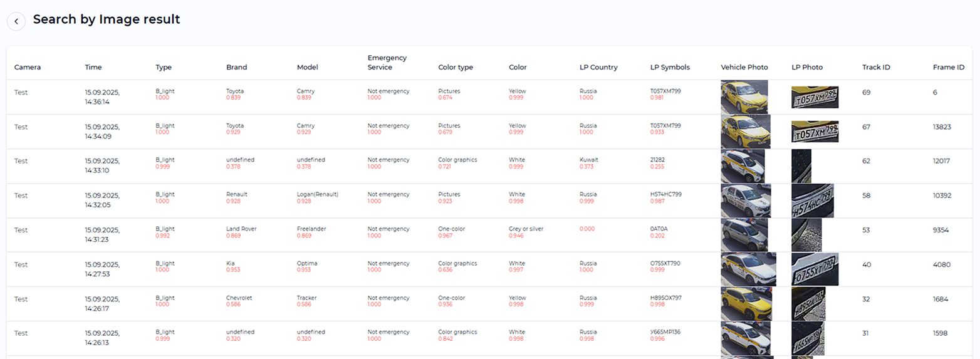The height and width of the screenshot is (359, 980).
Task: Select the row timestamped 14:34:09
Action: (102, 132)
